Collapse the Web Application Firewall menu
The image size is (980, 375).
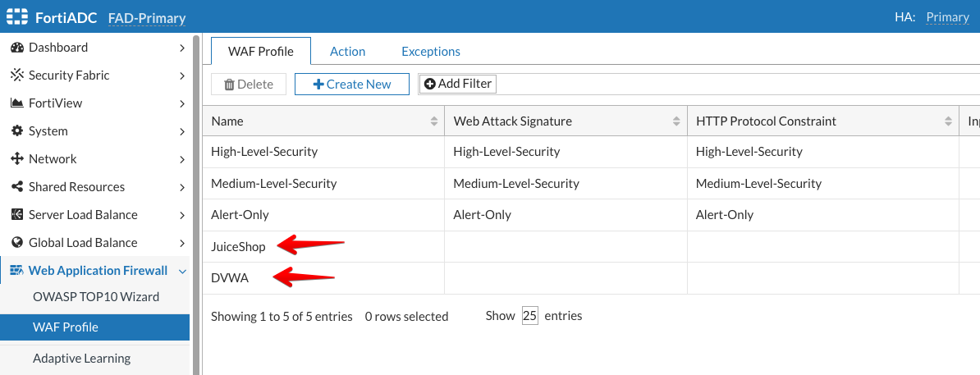[182, 271]
